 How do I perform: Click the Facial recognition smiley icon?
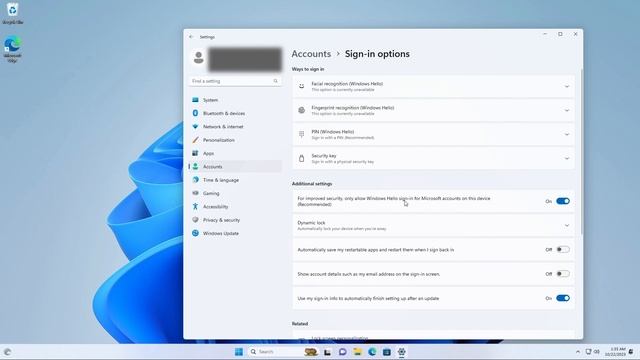click(302, 86)
